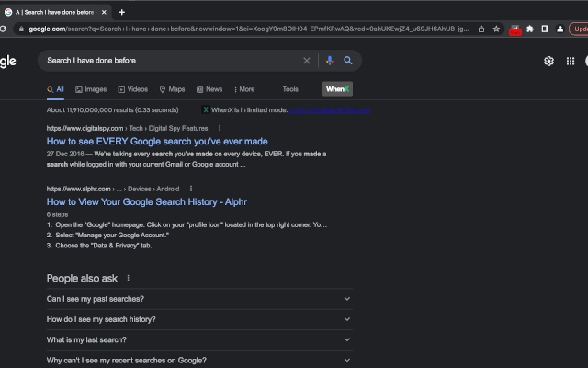Focus the search input field

pos(173,61)
